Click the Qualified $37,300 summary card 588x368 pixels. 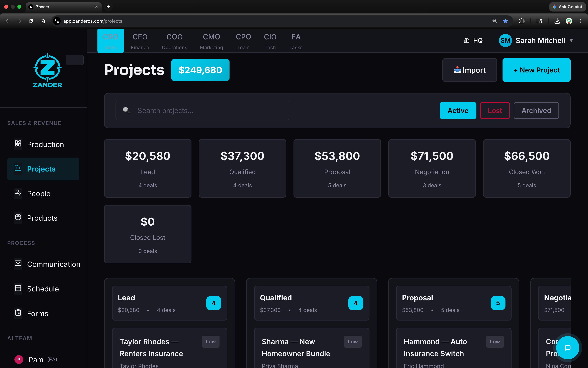pos(242,168)
